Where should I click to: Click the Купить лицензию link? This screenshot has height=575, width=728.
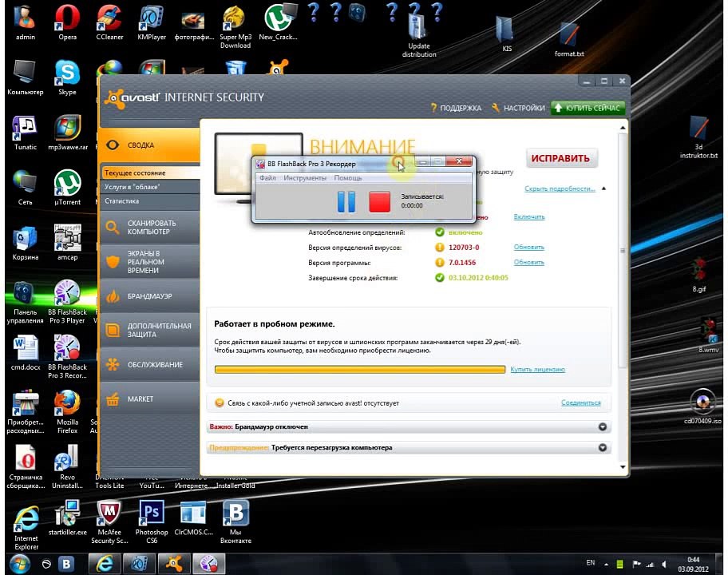(x=537, y=369)
